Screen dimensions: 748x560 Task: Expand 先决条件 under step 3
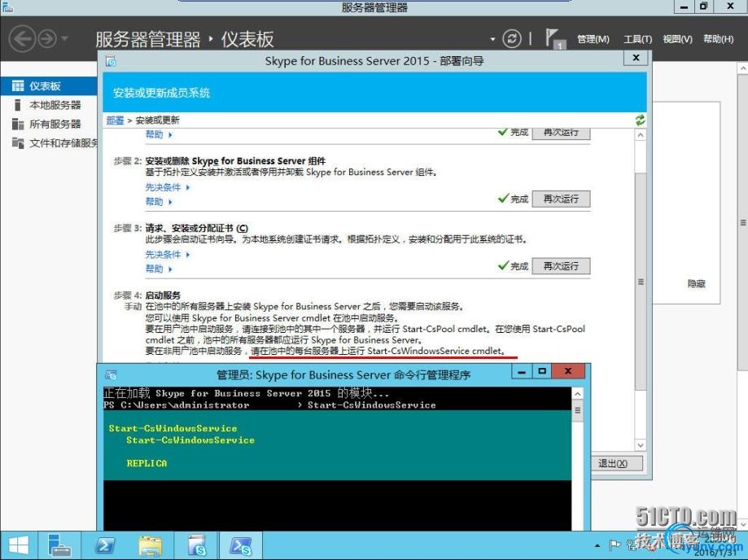pyautogui.click(x=167, y=255)
